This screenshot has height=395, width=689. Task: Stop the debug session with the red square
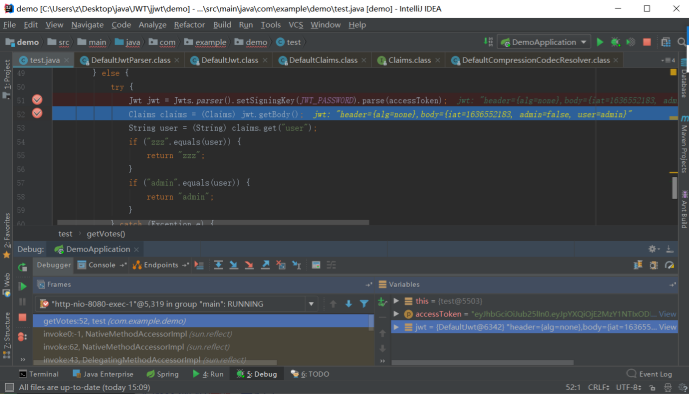pyautogui.click(x=22, y=317)
